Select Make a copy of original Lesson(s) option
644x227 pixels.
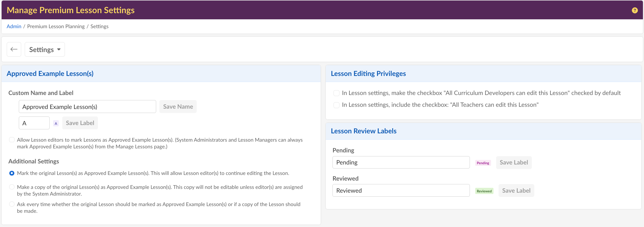tap(12, 187)
